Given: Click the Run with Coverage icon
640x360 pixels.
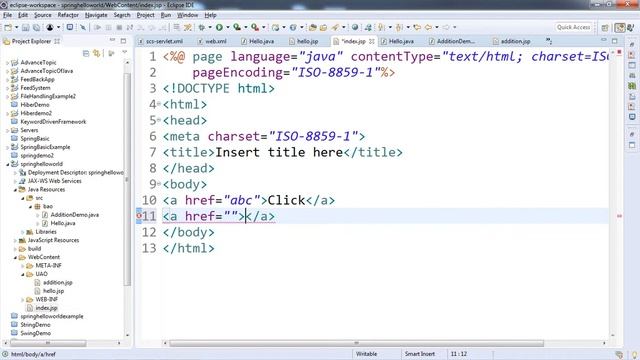Looking at the screenshot, I should pyautogui.click(x=237, y=27).
